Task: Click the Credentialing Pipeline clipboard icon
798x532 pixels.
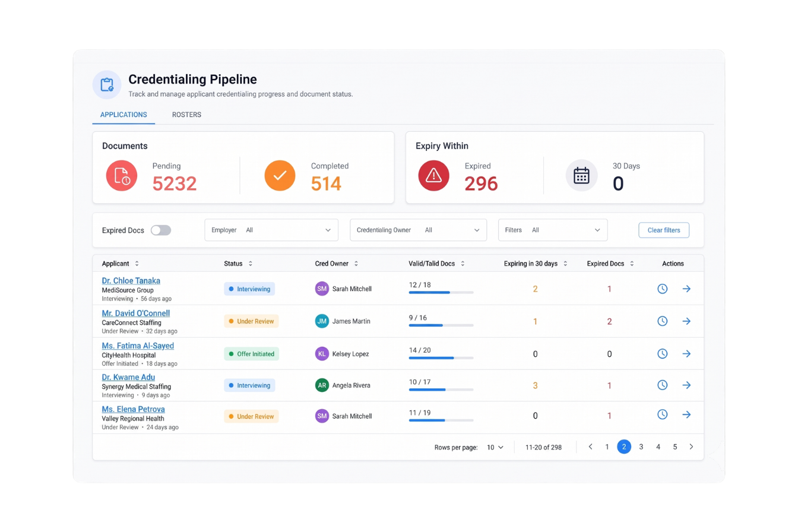Action: 107,84
